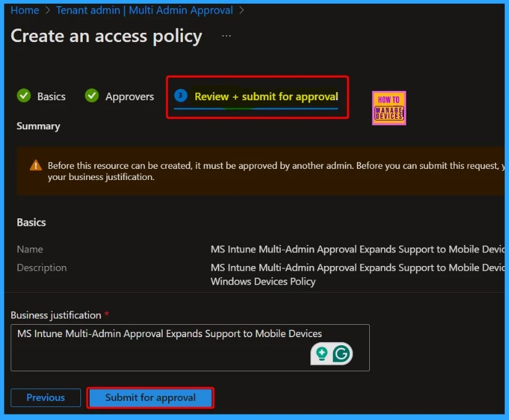This screenshot has width=509, height=420.
Task: Click the Name field label
Action: click(x=30, y=249)
